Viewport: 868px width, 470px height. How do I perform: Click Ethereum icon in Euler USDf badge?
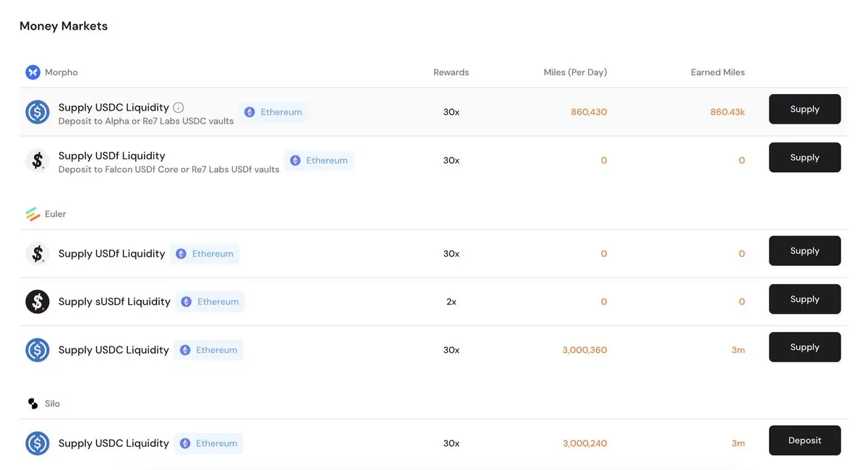pyautogui.click(x=181, y=254)
